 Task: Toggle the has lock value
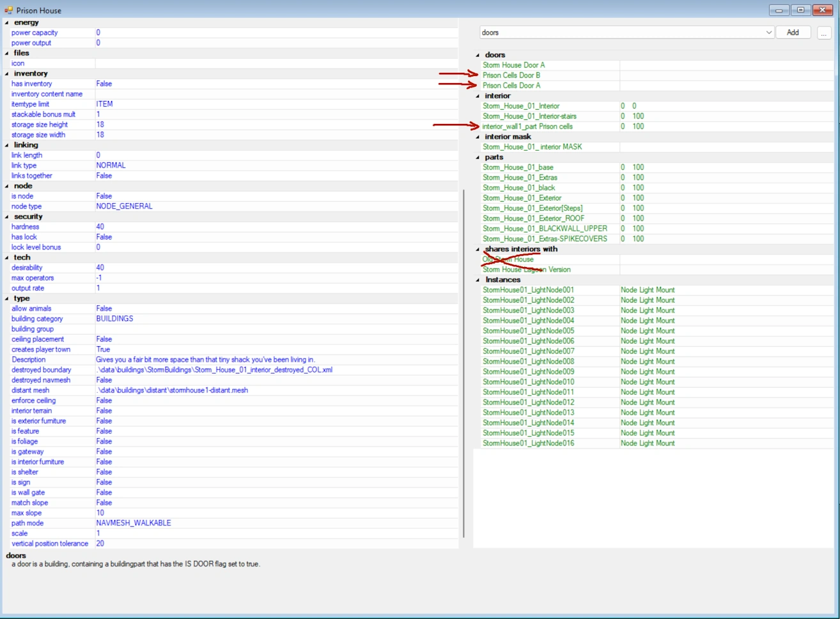pos(104,237)
